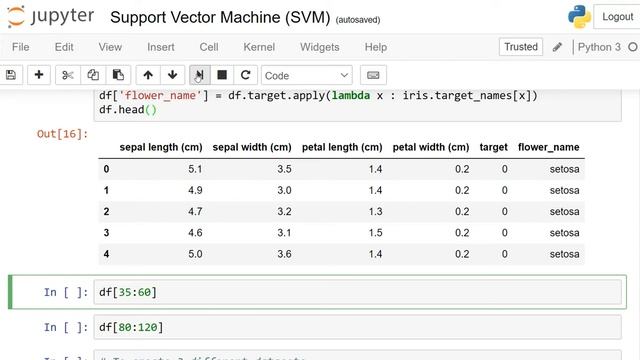Click the (autosaved) status text
This screenshot has height=360, width=640.
tap(358, 20)
